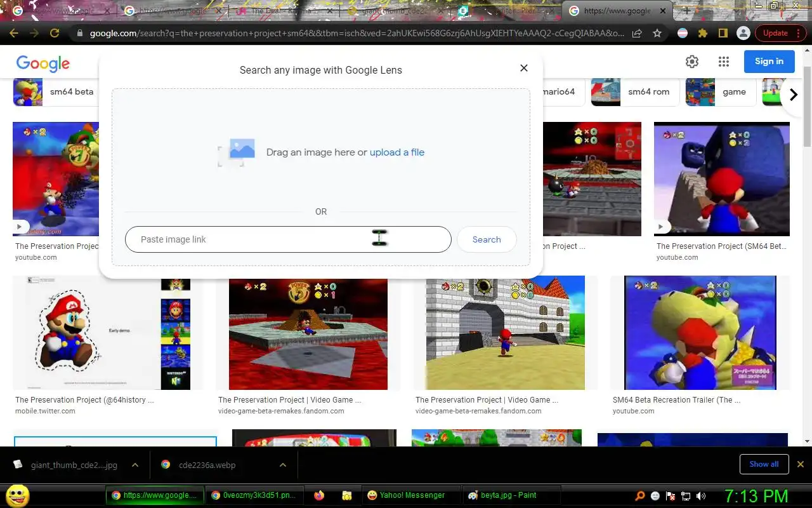This screenshot has width=812, height=508.
Task: Open Firefox from the taskbar
Action: click(x=319, y=495)
